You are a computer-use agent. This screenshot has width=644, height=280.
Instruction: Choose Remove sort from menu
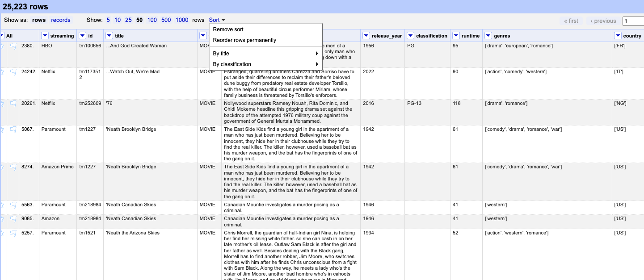click(266, 29)
